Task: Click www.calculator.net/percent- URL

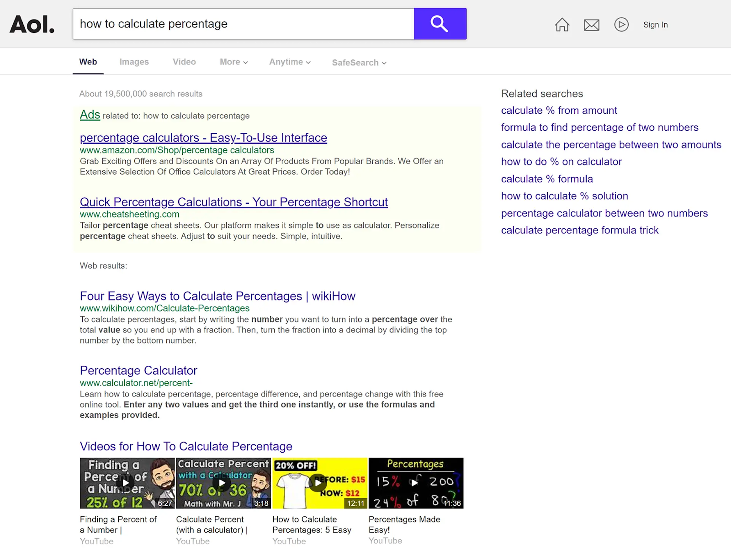Action: pos(136,383)
